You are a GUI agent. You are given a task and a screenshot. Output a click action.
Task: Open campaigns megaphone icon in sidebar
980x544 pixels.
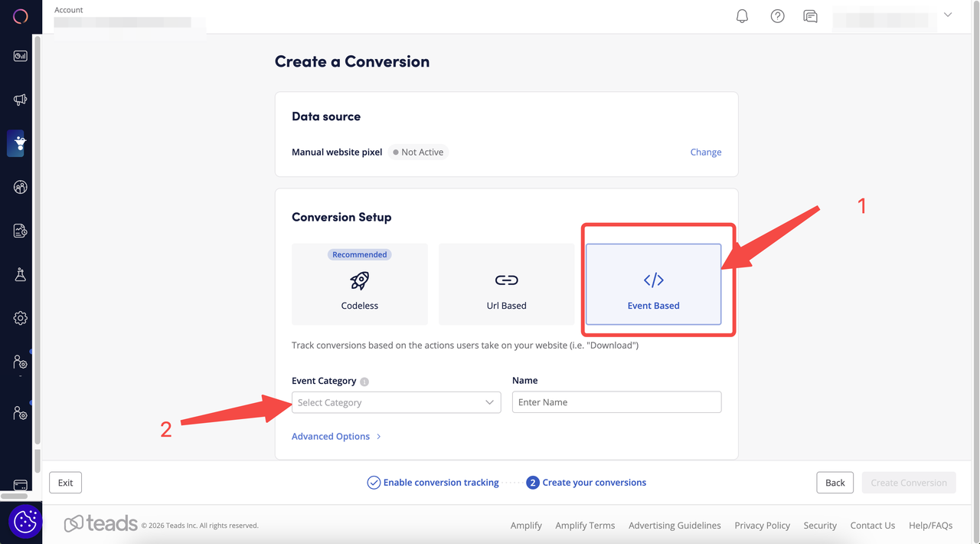(x=21, y=100)
